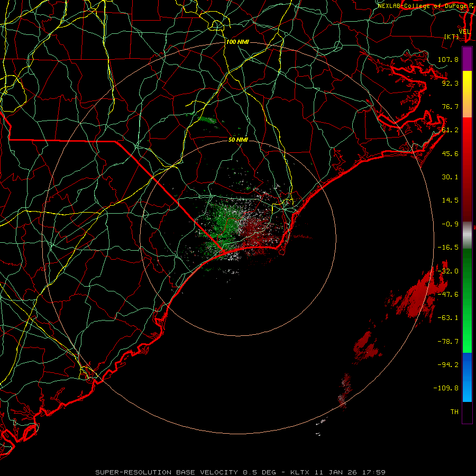The image size is (476, 476).
Task: Click the 100 NMI range ring label
Action: tap(237, 42)
